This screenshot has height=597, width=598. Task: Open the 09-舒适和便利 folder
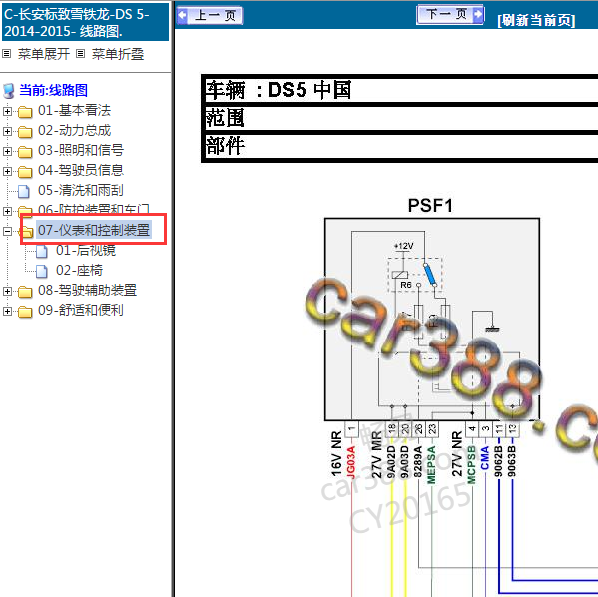tap(81, 310)
